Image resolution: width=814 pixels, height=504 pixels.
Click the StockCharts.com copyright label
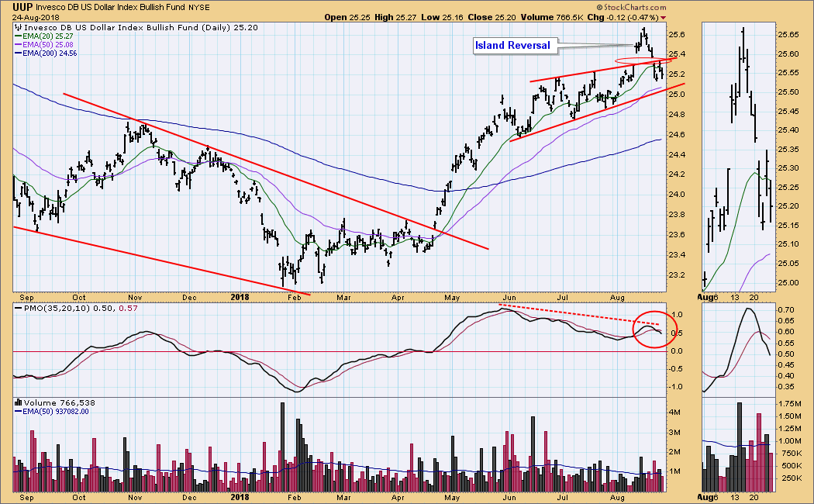(x=631, y=7)
